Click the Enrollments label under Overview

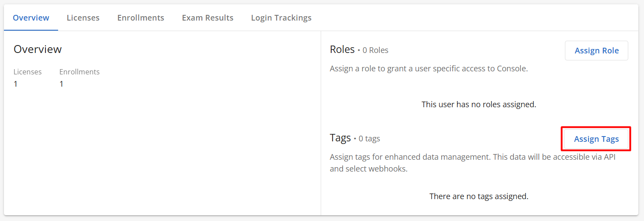point(80,72)
